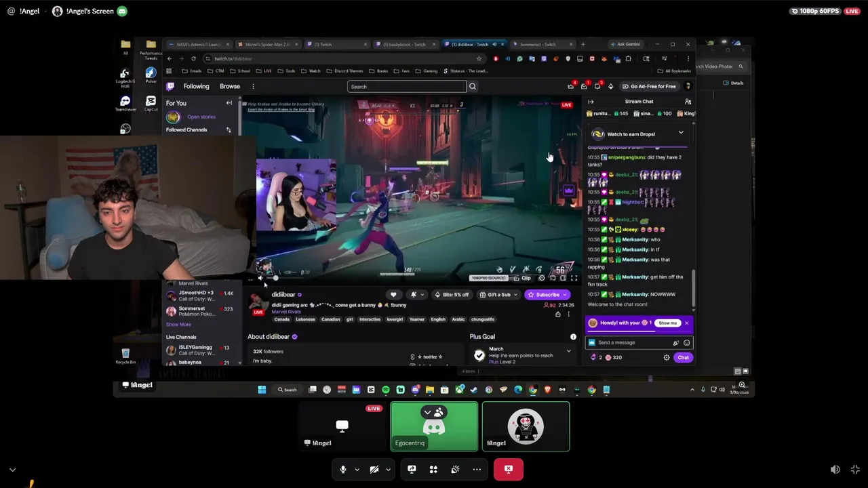Screen dimensions: 868x488
Task: Click the Send a message field
Action: pos(637,342)
